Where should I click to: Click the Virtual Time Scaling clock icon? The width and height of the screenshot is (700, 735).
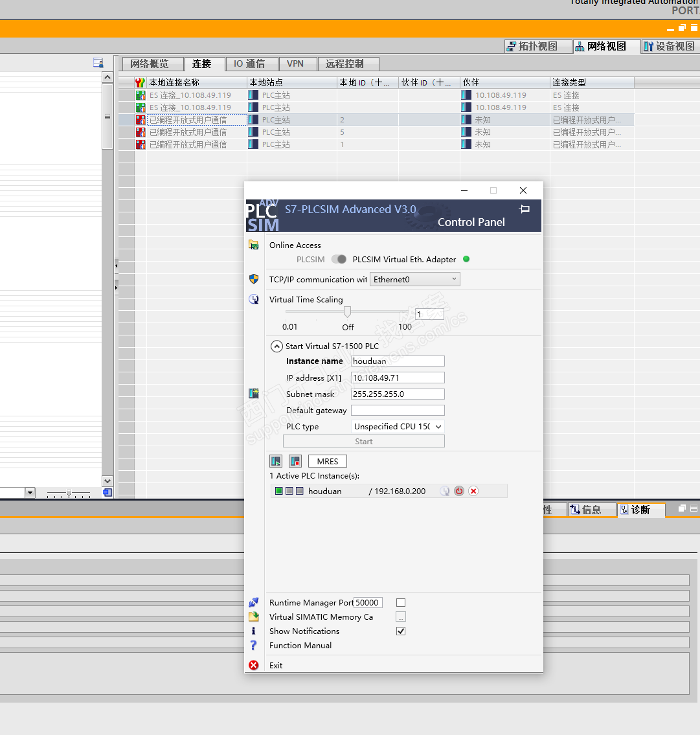(254, 299)
